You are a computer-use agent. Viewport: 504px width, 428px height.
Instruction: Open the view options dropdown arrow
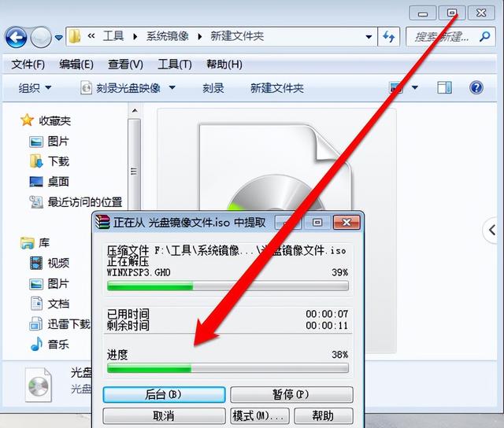pyautogui.click(x=415, y=87)
